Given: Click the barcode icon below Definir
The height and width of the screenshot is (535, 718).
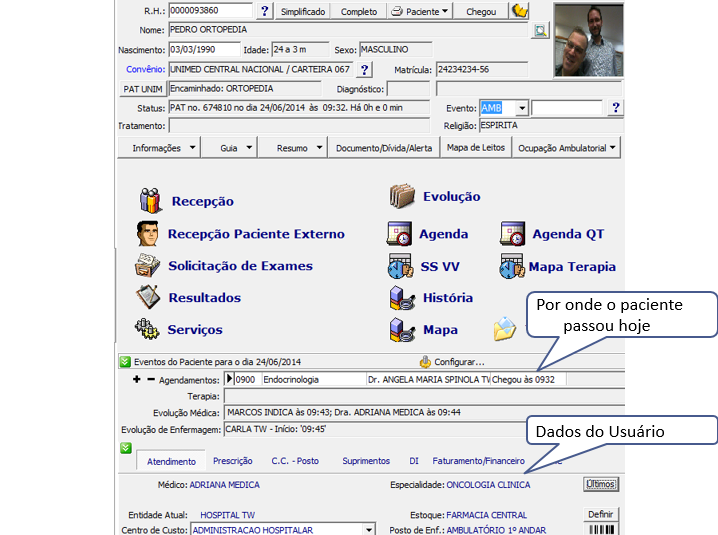Looking at the screenshot, I should (601, 529).
